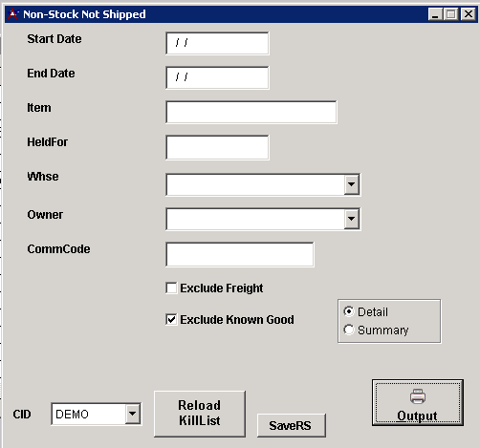Enable the Exclude Freight checkbox

click(171, 288)
